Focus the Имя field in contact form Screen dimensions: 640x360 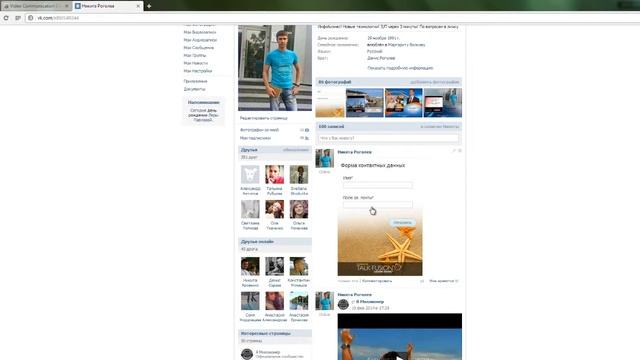pos(378,185)
